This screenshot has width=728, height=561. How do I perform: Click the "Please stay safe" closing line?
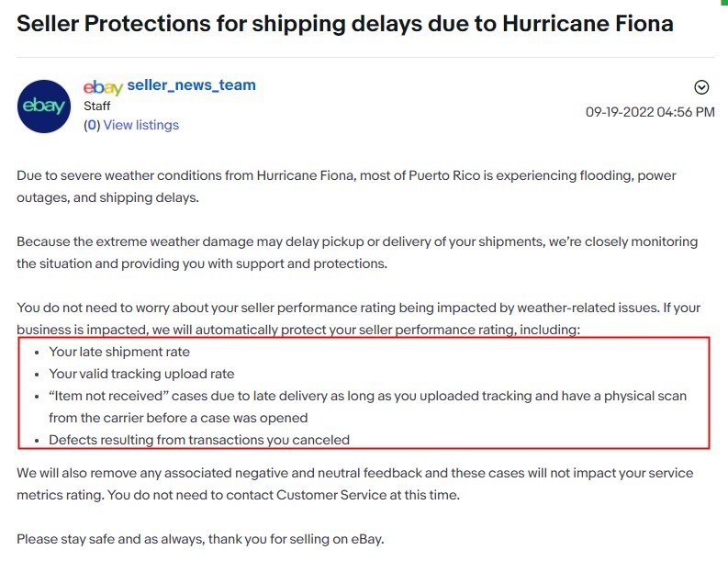[200, 539]
